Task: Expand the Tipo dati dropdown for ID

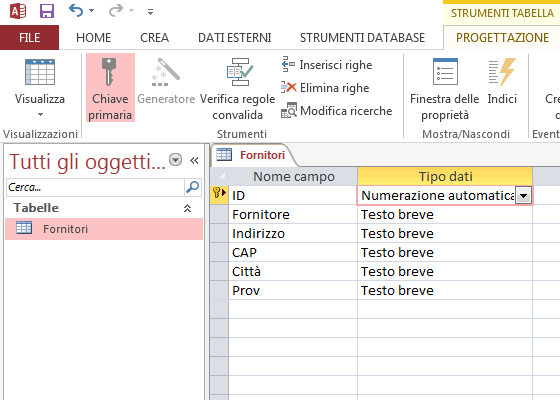Action: coord(523,196)
